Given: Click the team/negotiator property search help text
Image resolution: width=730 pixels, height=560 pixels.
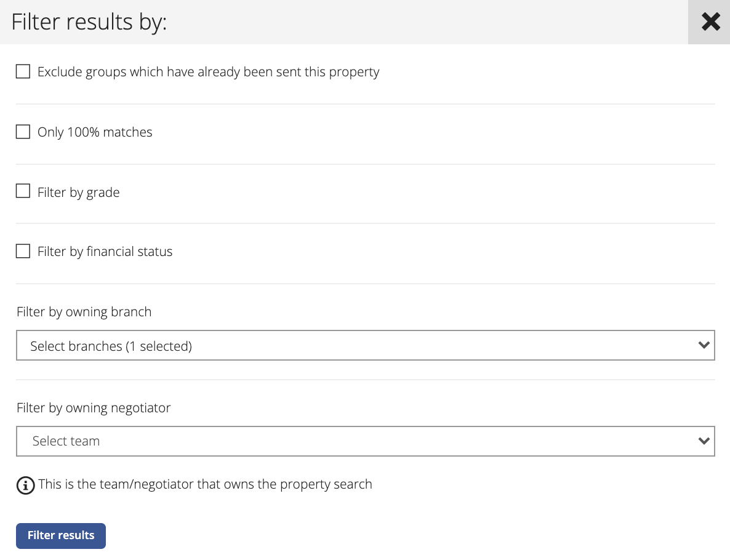Looking at the screenshot, I should (206, 484).
